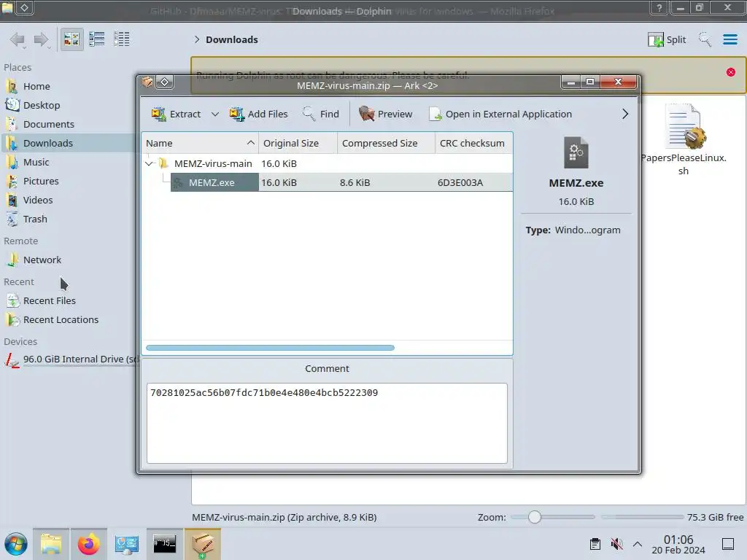The height and width of the screenshot is (560, 747).
Task: Click show desktop button
Action: tap(728, 544)
